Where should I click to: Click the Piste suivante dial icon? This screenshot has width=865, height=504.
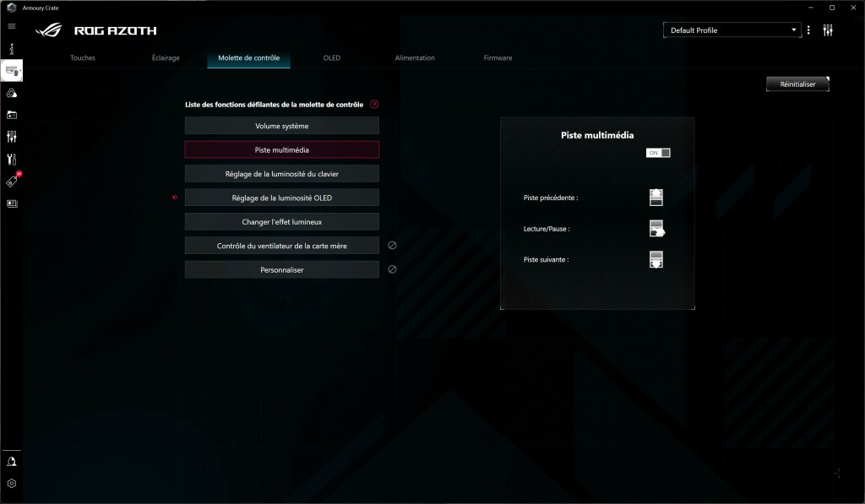coord(656,259)
